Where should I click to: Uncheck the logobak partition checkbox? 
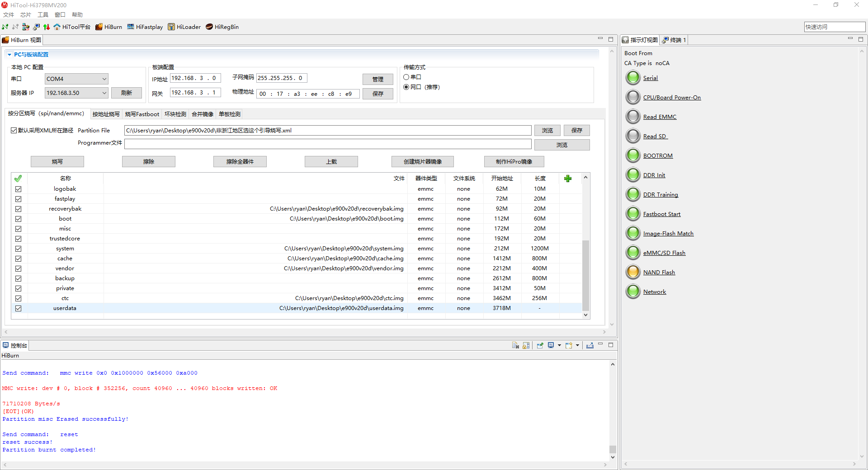(19, 189)
